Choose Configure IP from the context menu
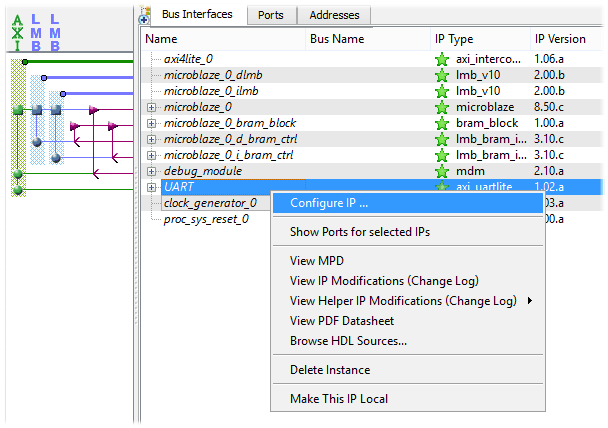The image size is (608, 428). (x=329, y=203)
